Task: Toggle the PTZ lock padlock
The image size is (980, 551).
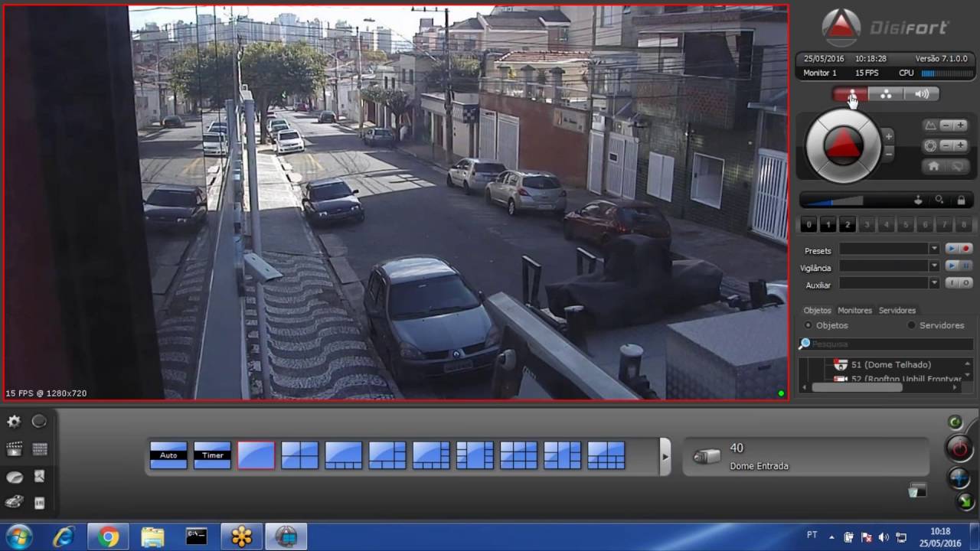Action: pyautogui.click(x=961, y=200)
